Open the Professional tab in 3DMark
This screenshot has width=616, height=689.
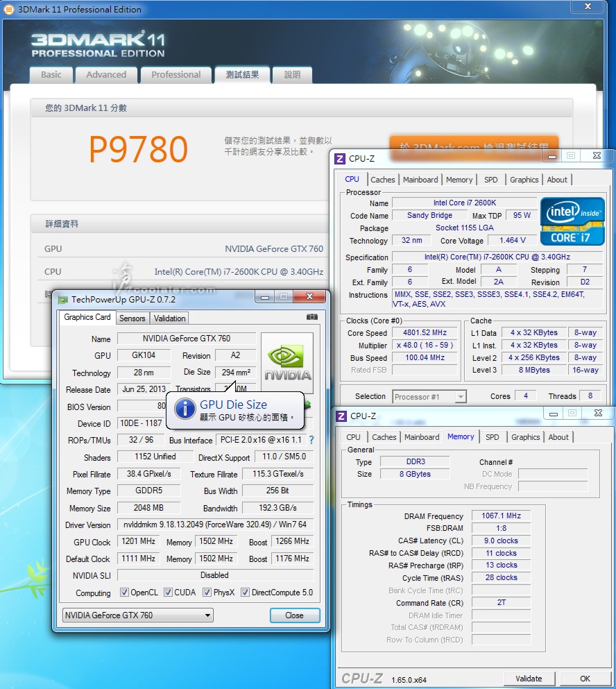tap(176, 75)
